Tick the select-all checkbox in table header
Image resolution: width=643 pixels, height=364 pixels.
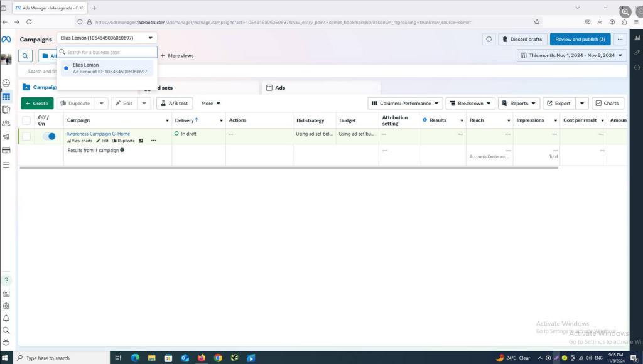(x=26, y=120)
